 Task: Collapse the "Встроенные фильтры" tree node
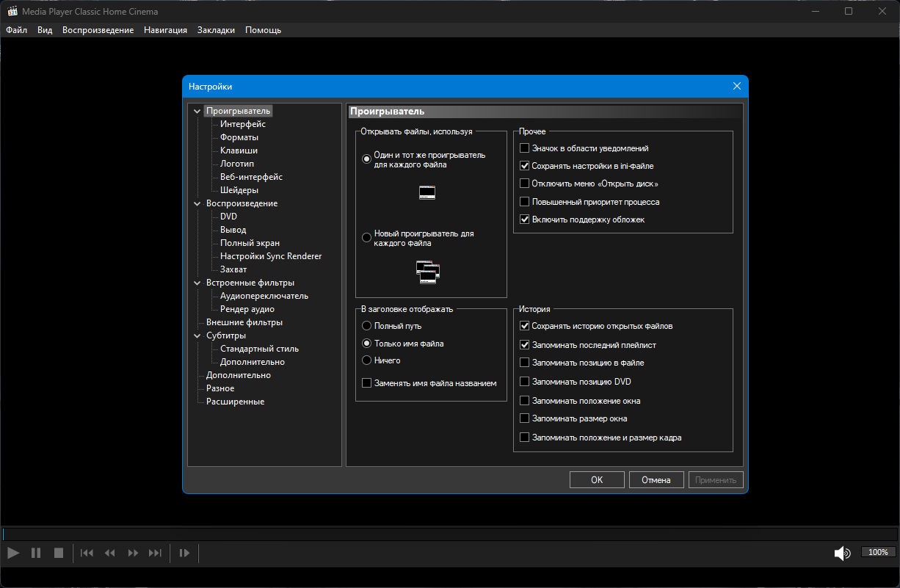[197, 283]
